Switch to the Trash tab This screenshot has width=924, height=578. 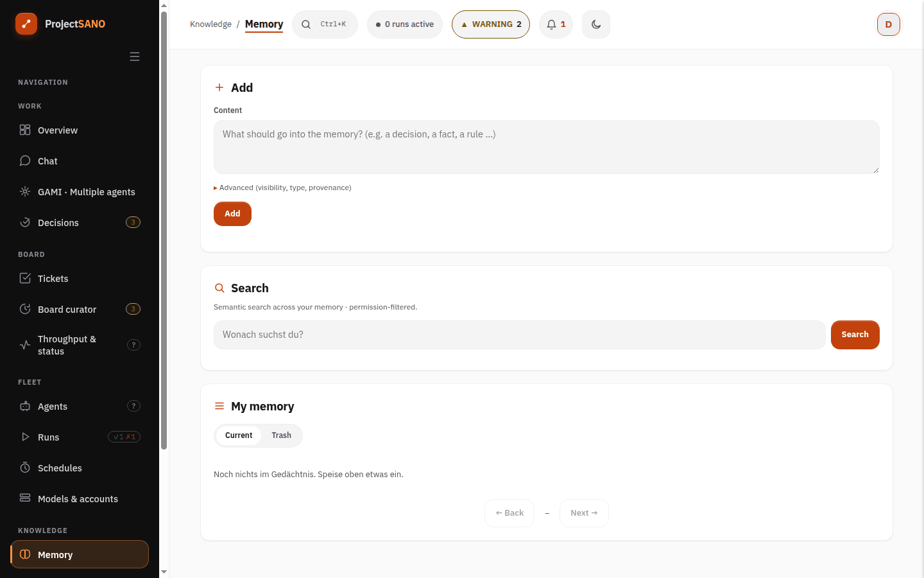pos(281,435)
